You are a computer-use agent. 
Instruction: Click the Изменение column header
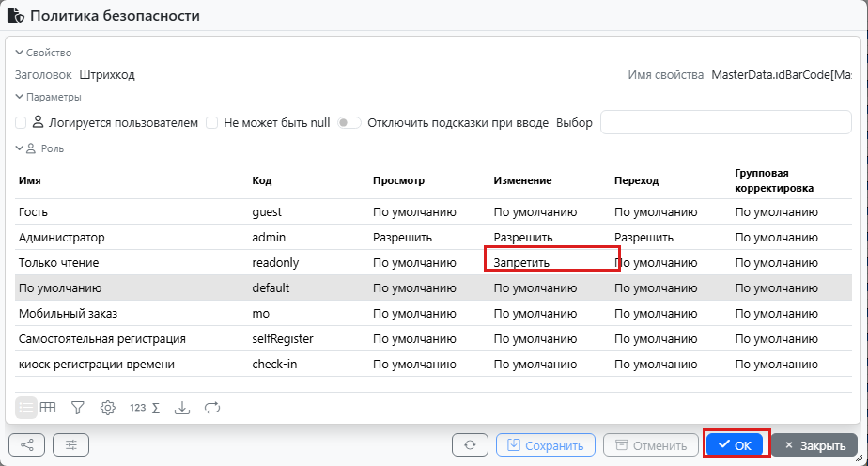coord(522,180)
